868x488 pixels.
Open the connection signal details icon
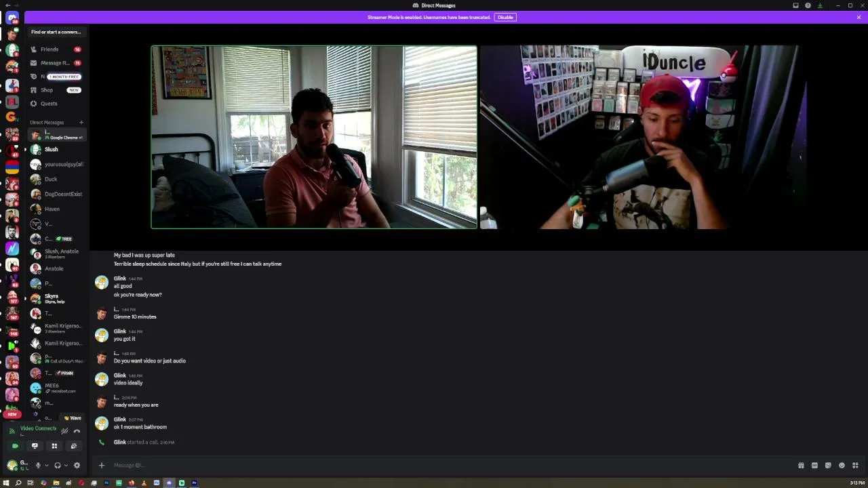click(x=12, y=431)
